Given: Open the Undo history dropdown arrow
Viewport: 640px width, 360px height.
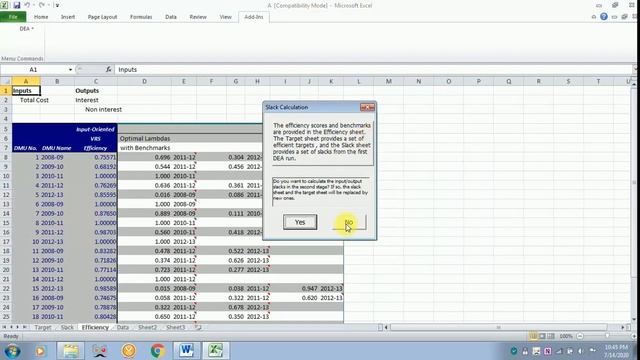Looking at the screenshot, I should coord(33,5).
